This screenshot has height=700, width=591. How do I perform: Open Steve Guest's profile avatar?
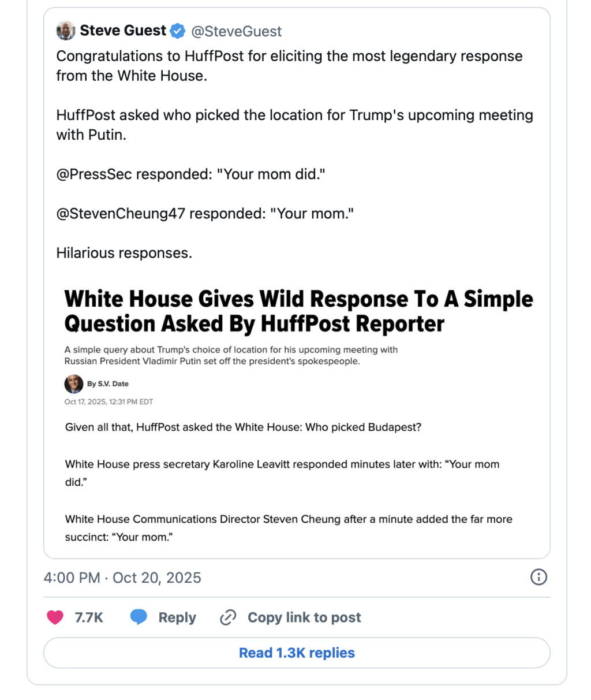[x=66, y=31]
